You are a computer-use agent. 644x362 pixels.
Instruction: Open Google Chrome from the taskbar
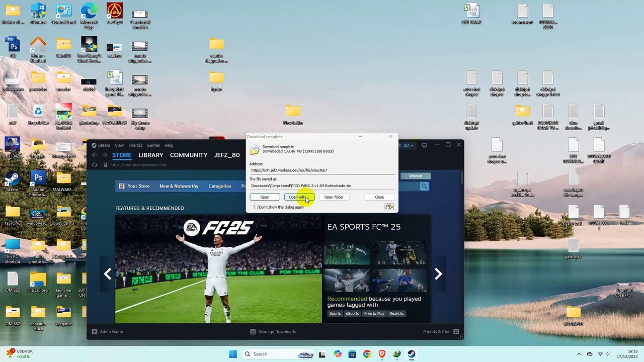coord(367,354)
